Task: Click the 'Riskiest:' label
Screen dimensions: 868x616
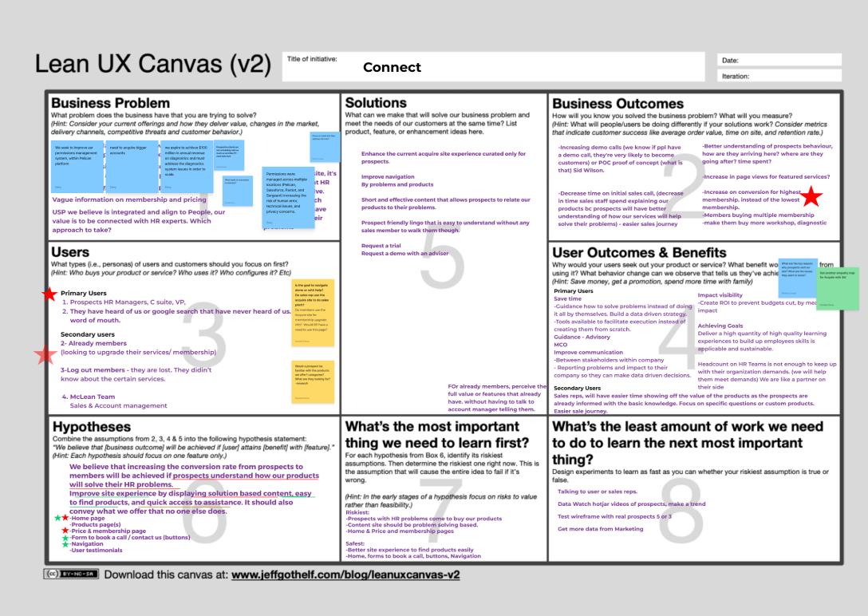Action: click(x=357, y=512)
